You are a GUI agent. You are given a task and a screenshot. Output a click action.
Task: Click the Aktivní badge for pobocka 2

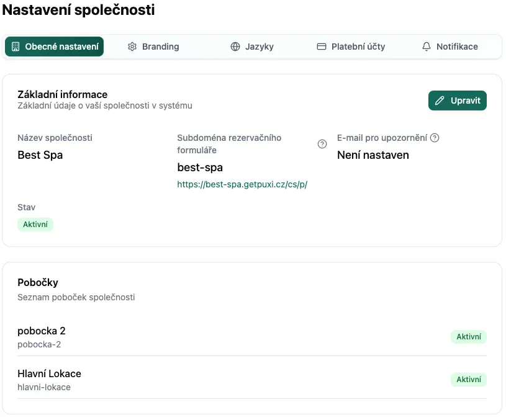click(x=469, y=337)
